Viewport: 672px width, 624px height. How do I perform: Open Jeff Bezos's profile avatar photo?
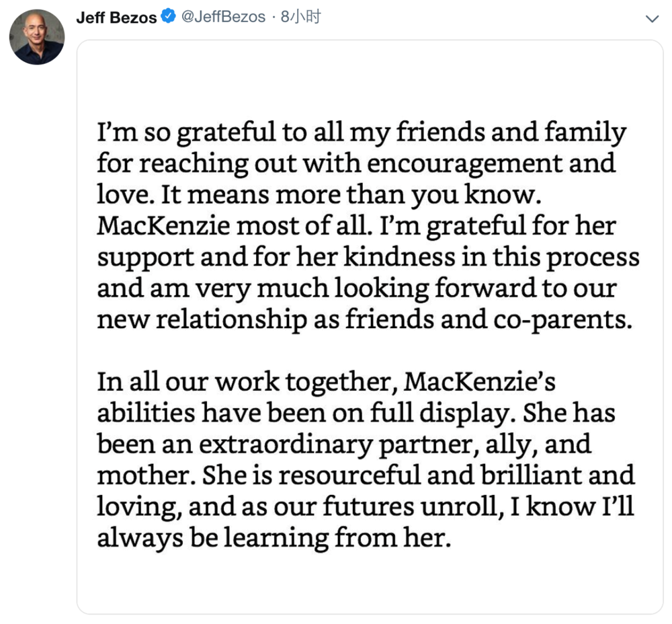37,37
